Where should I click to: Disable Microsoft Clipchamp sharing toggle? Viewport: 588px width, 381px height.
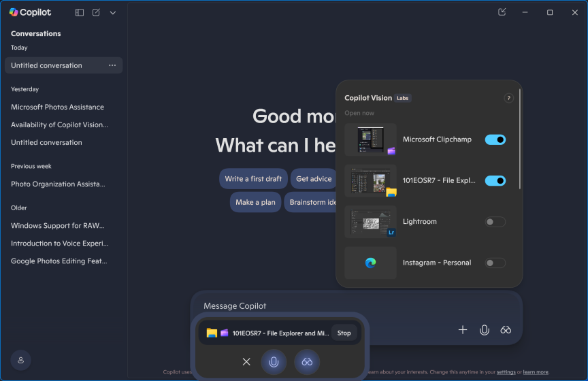pyautogui.click(x=495, y=139)
